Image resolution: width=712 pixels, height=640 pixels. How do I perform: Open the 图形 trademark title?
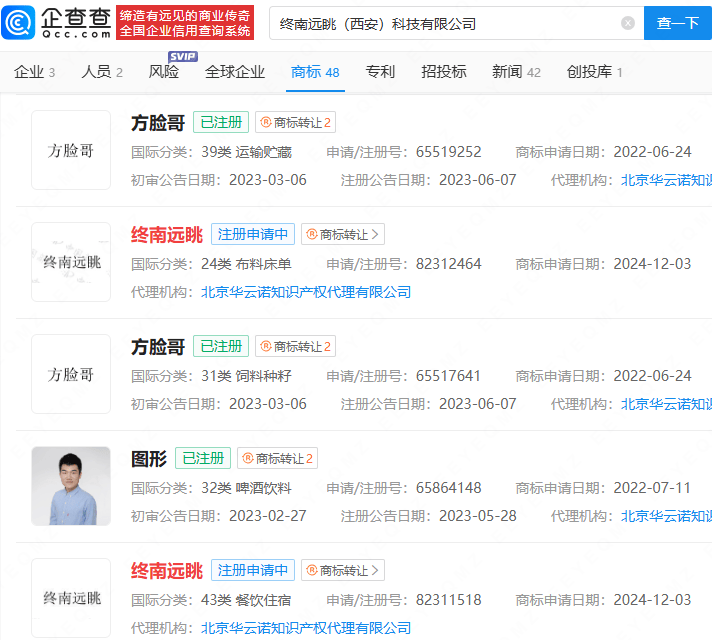149,459
